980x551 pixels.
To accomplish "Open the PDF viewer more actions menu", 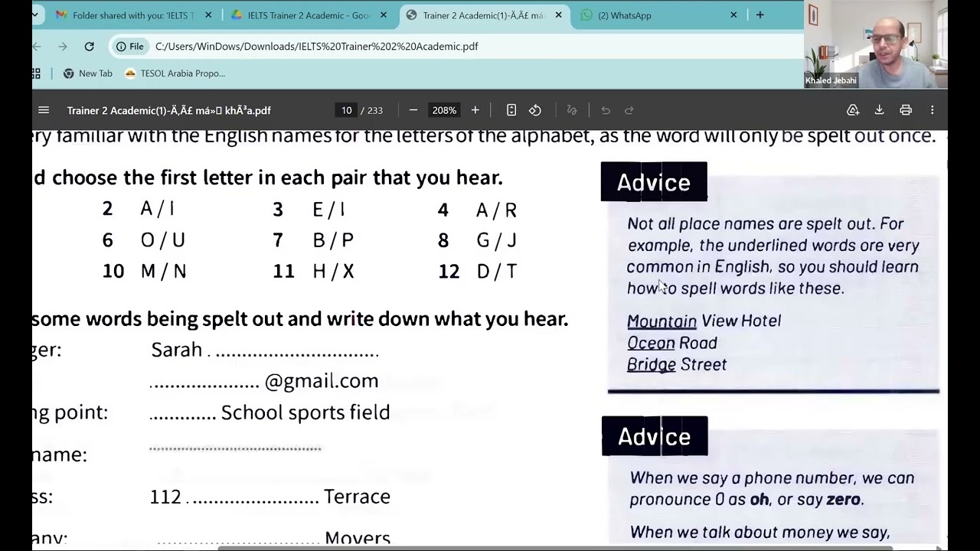I will click(x=933, y=110).
